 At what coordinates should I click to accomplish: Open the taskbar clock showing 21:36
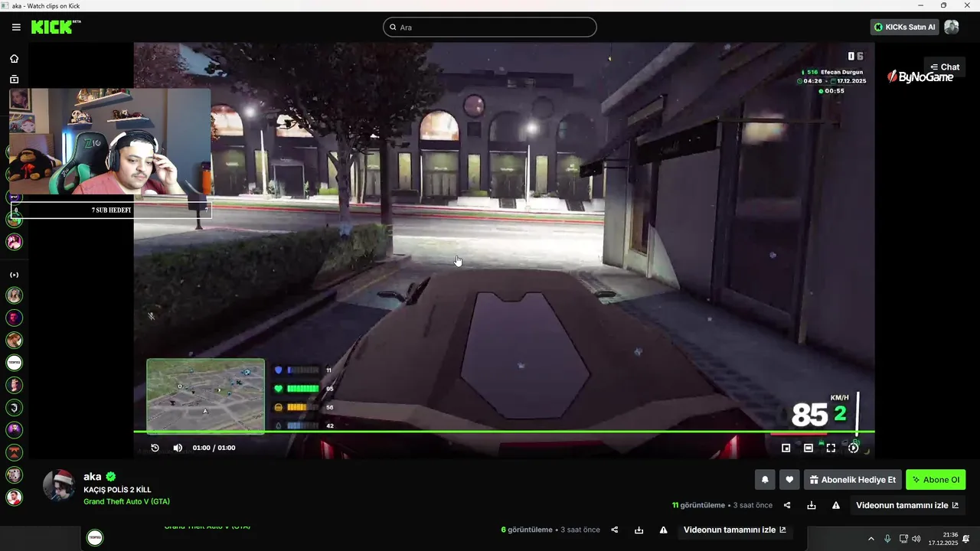pos(943,539)
